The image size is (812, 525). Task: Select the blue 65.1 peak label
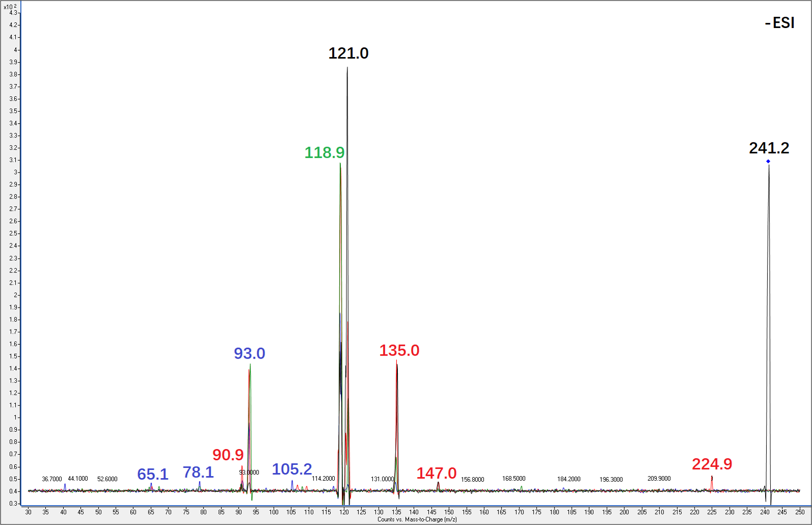153,475
